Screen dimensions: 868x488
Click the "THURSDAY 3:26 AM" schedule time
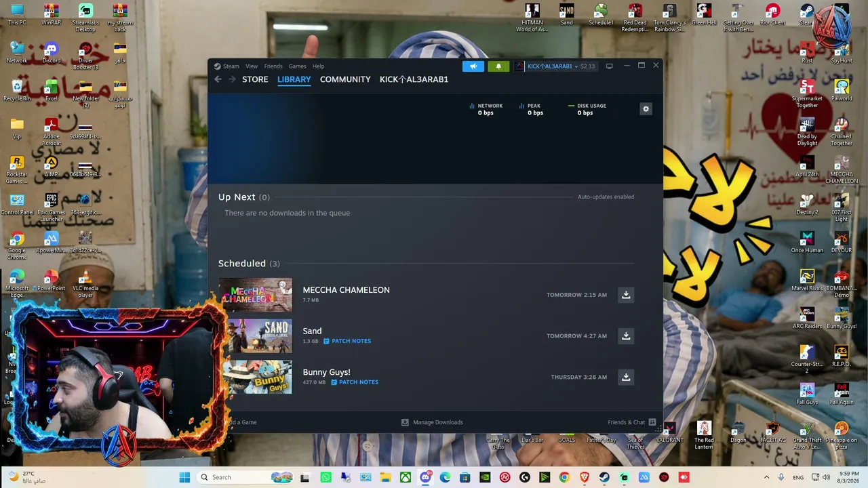[578, 377]
